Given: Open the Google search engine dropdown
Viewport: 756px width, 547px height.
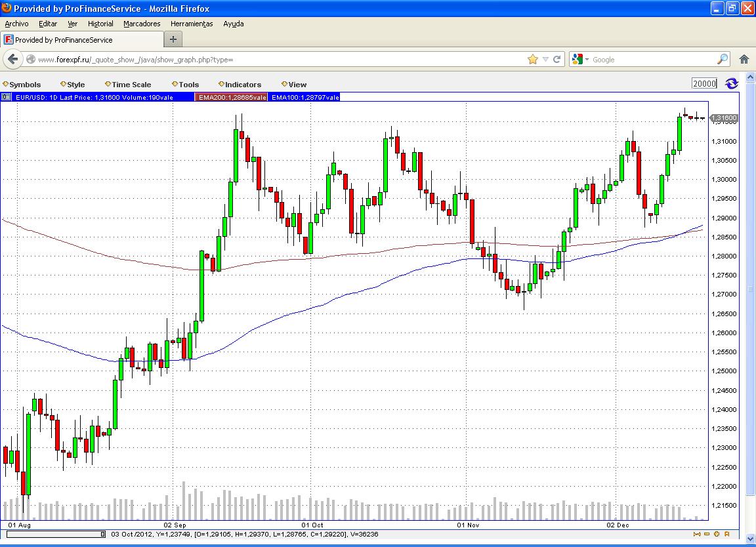Looking at the screenshot, I should [579, 59].
